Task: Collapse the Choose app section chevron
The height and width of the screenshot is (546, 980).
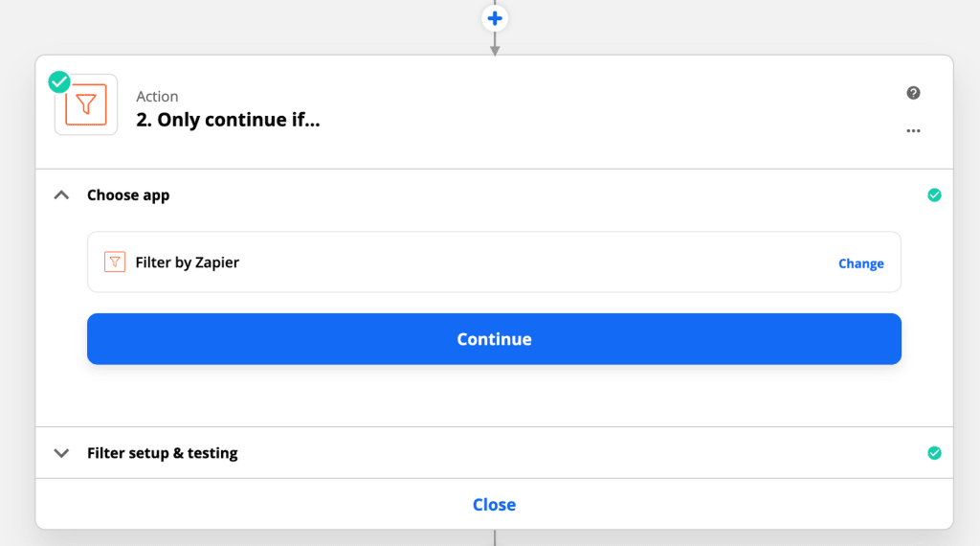Action: pyautogui.click(x=61, y=195)
